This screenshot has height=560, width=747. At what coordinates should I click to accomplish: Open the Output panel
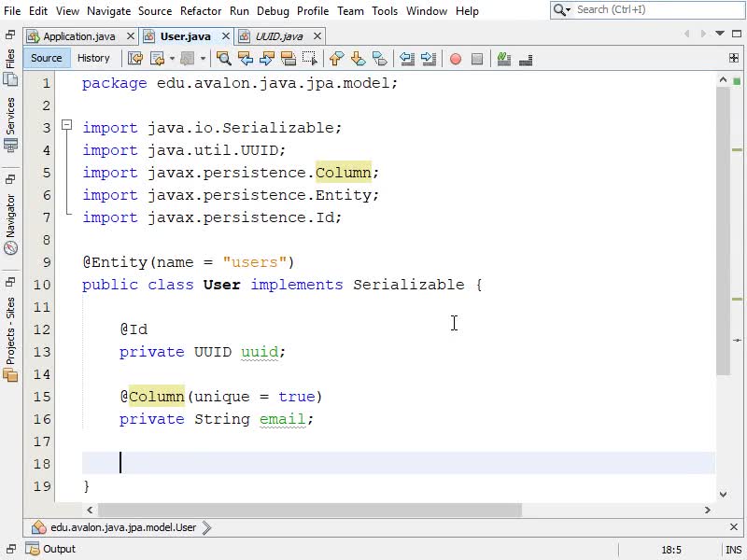click(x=51, y=549)
